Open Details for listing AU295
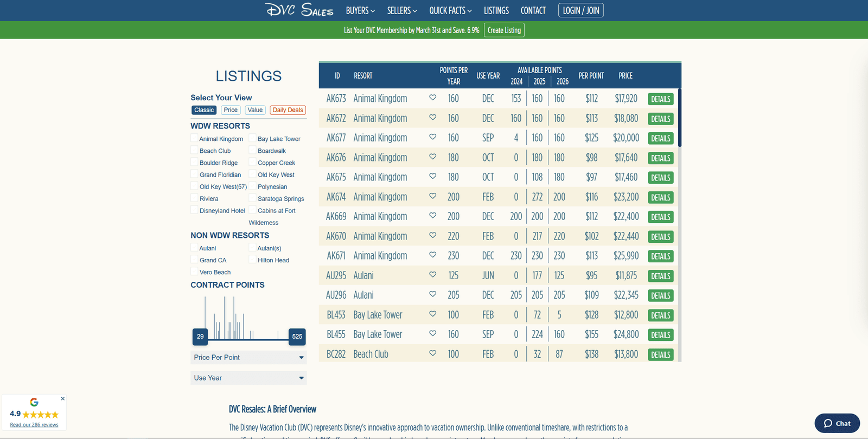868x439 pixels. (x=661, y=276)
